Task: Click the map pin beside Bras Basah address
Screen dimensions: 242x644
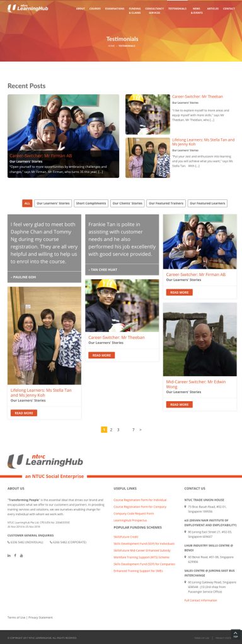Action: point(186,507)
